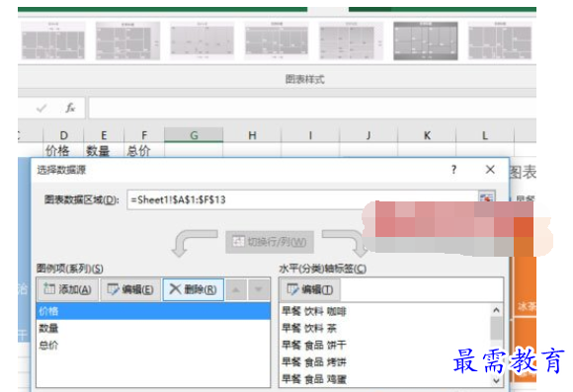The width and height of the screenshot is (573, 392).
Task: Click the formula bar input area
Action: (312, 109)
